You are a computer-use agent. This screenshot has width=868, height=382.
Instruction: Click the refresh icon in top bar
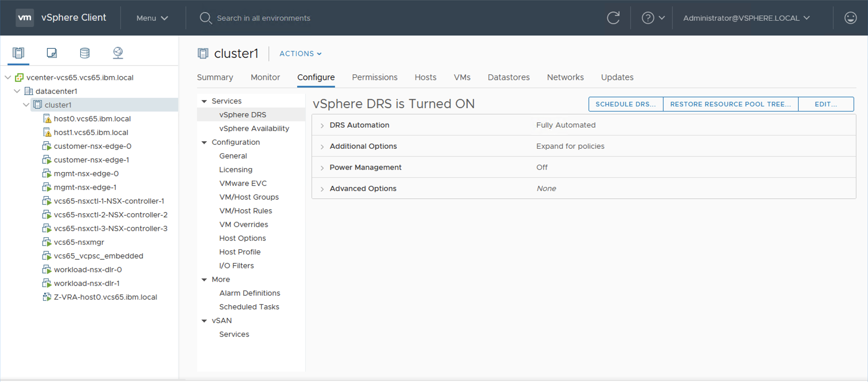click(613, 18)
